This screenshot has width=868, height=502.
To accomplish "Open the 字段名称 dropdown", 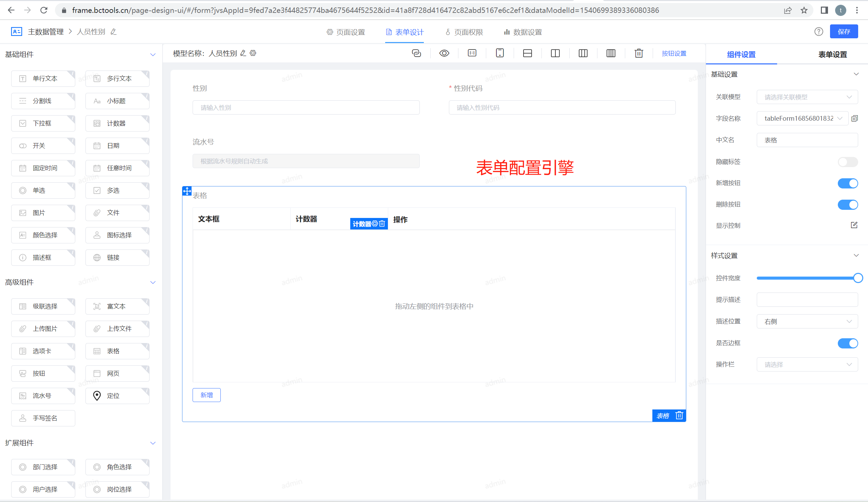I will tap(802, 118).
